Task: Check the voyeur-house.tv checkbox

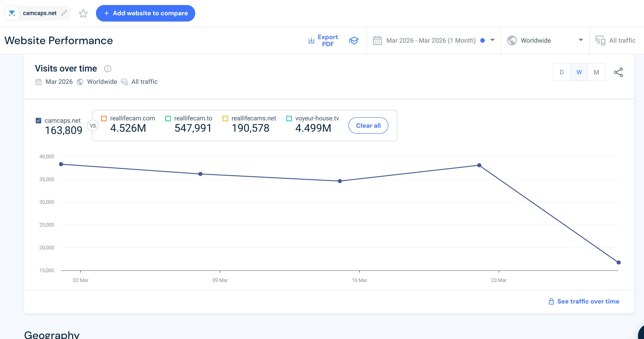Action: coord(289,118)
